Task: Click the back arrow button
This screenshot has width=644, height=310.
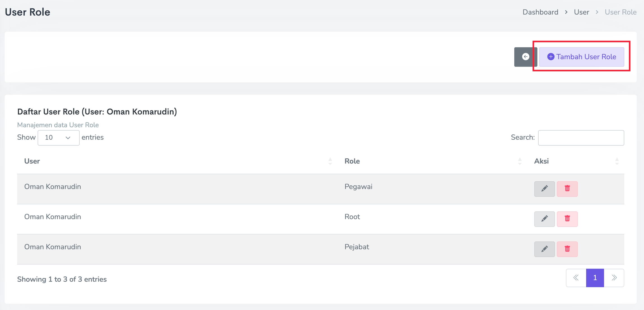Action: coord(525,57)
